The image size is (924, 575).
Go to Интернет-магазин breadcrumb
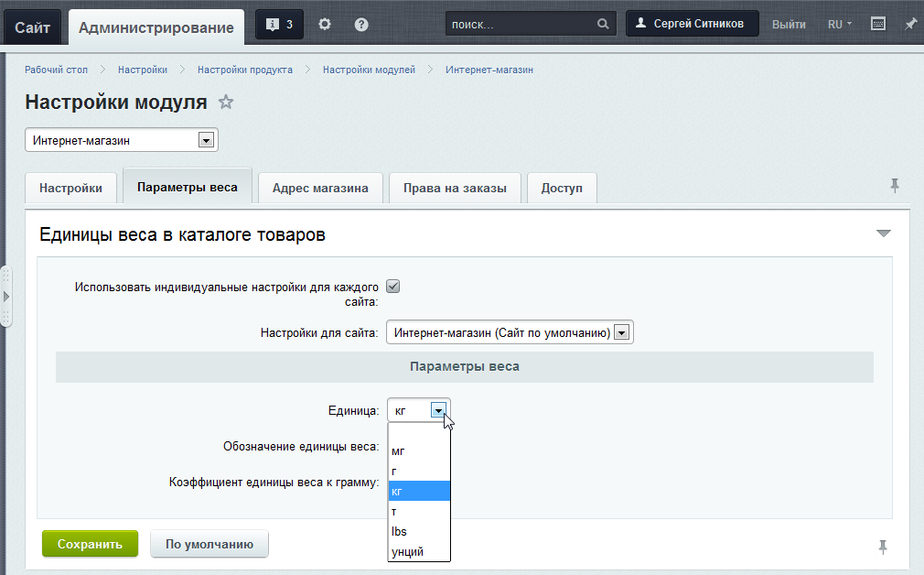click(489, 70)
